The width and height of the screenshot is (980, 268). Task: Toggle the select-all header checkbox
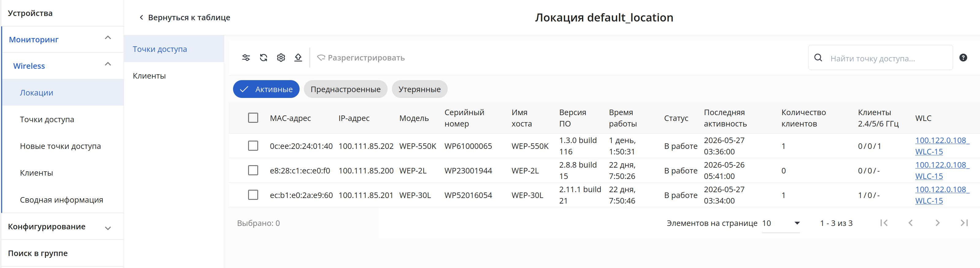click(253, 118)
